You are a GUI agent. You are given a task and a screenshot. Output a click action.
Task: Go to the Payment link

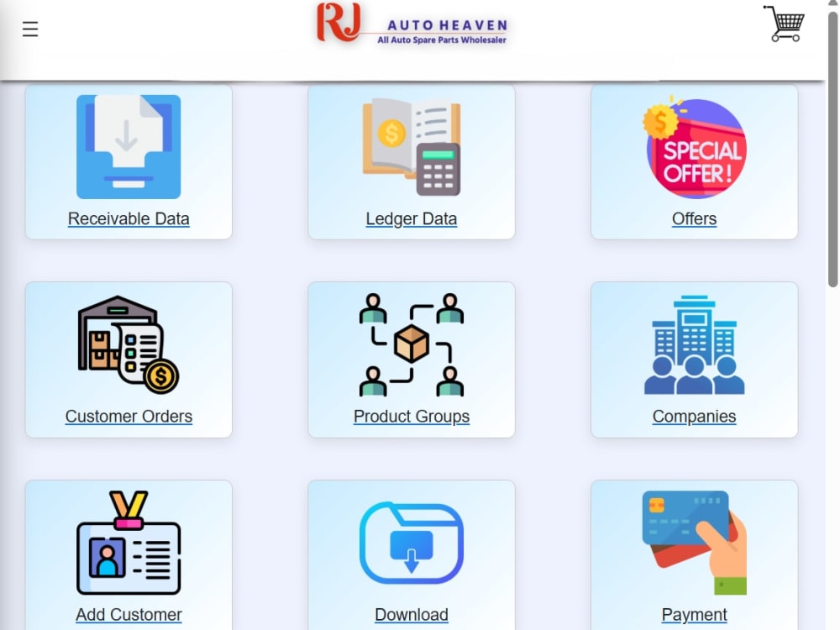coord(695,615)
